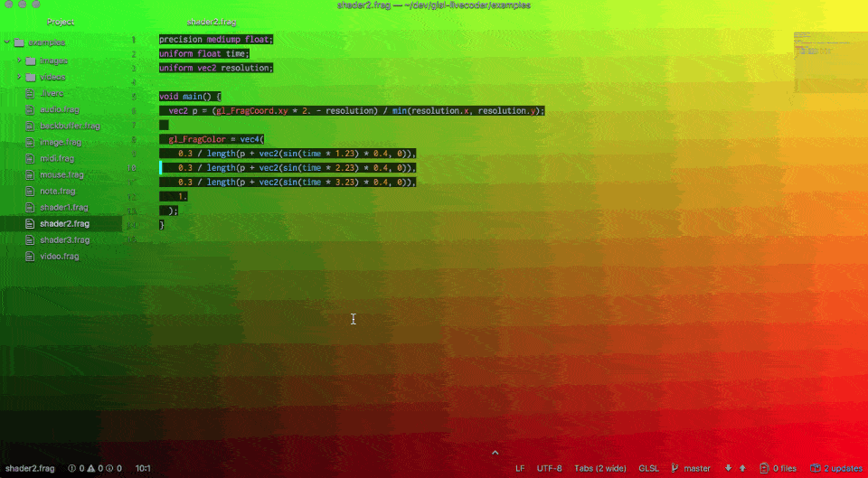Click line number 6 in the gutter
868x478 pixels.
(134, 110)
